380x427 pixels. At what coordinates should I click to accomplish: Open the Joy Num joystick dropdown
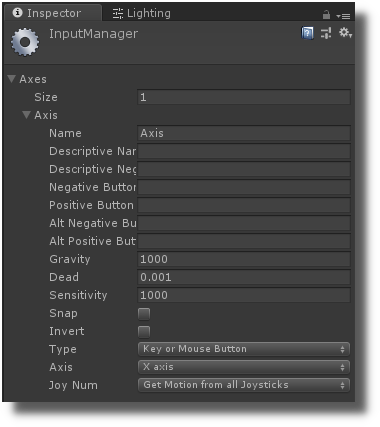244,385
